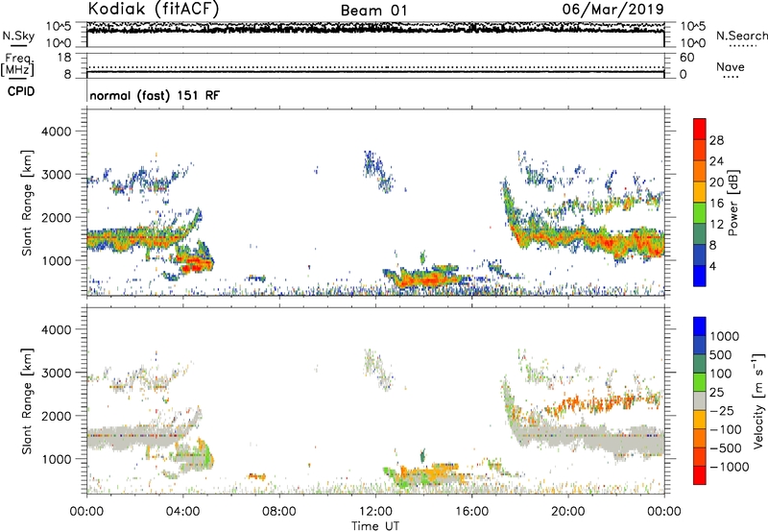Image resolution: width=768 pixels, height=532 pixels.
Task: Click the 'N.Sky' legend label
Action: pyautogui.click(x=18, y=36)
